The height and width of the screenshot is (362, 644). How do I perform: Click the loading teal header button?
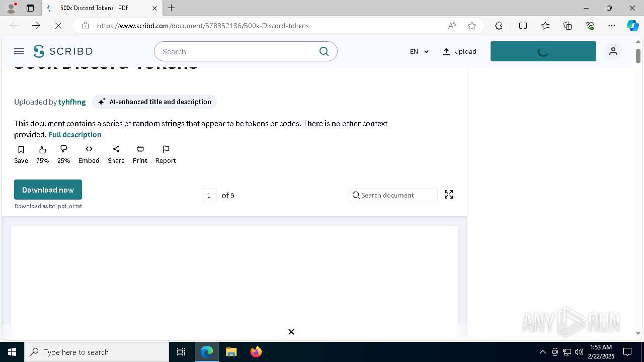point(543,51)
